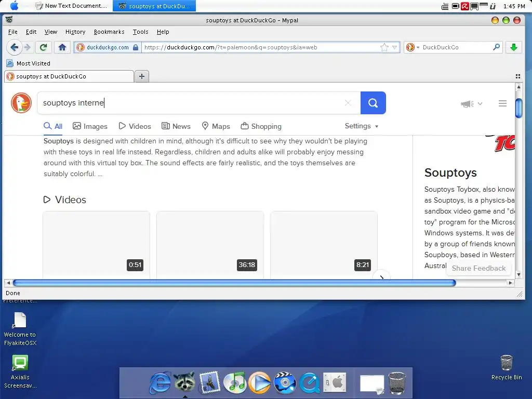532x399 pixels.
Task: Submit search with blue magnifier button
Action: pos(373,103)
